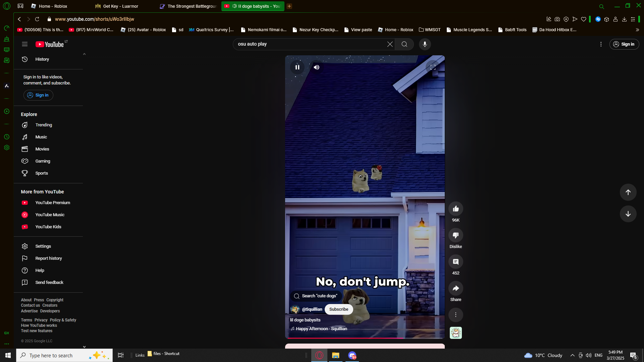The height and width of the screenshot is (362, 644).
Task: Like the lil doge babysits short
Action: point(455,209)
